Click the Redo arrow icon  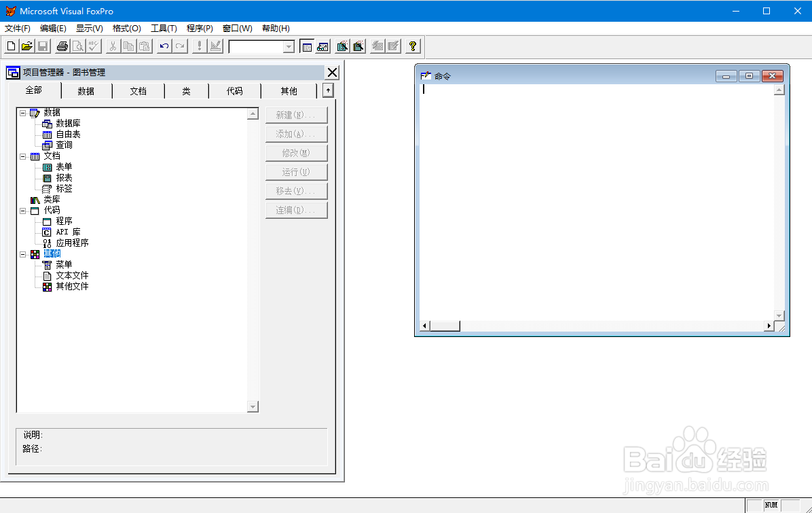click(180, 46)
